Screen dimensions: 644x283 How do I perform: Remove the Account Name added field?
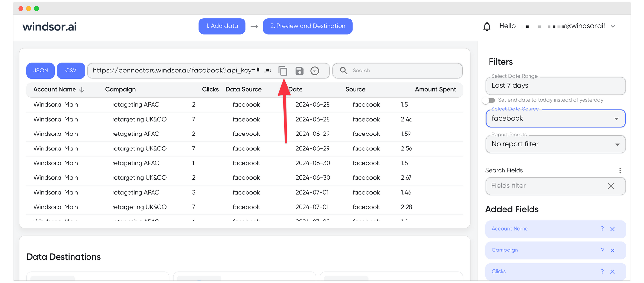click(x=612, y=229)
